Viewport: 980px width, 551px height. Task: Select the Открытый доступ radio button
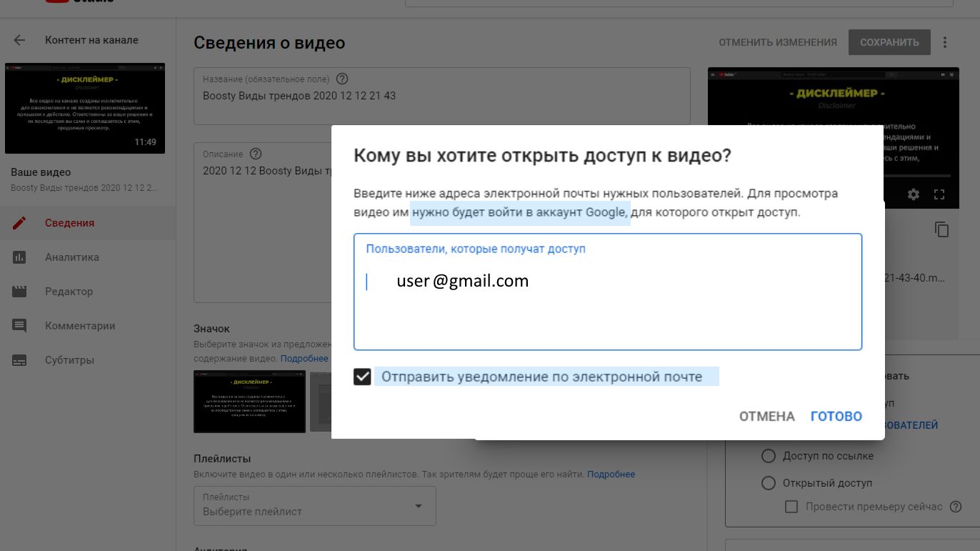tap(769, 483)
